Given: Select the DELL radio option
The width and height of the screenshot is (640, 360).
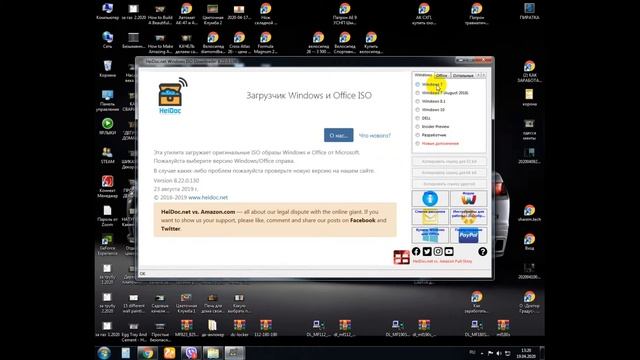Looking at the screenshot, I should (418, 118).
